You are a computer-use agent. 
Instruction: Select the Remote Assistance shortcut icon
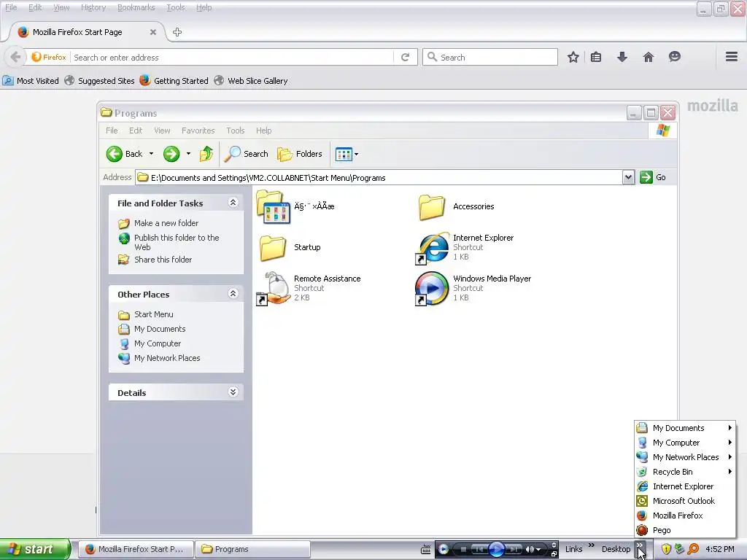pos(274,289)
